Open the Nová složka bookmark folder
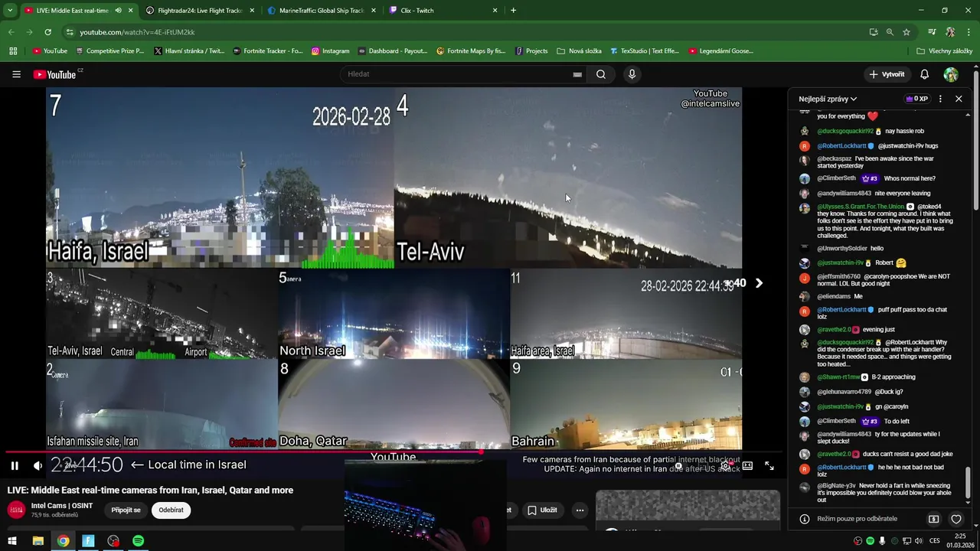 coord(579,51)
